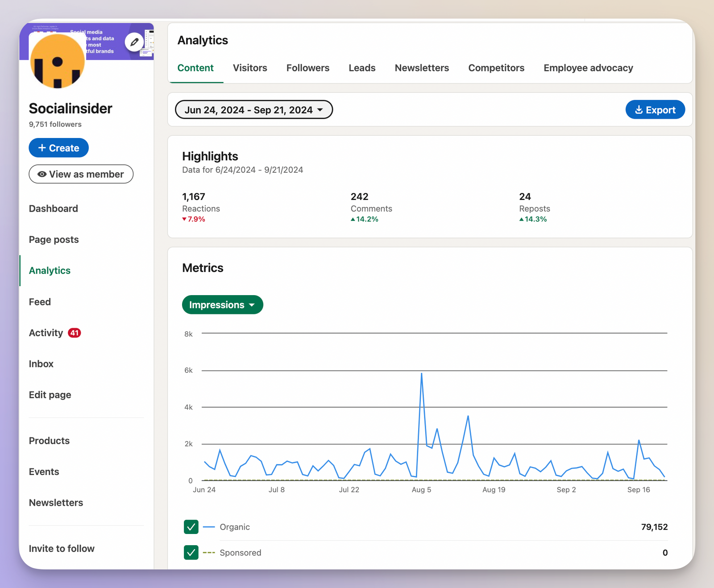Click the eye icon on View as member

(x=42, y=174)
